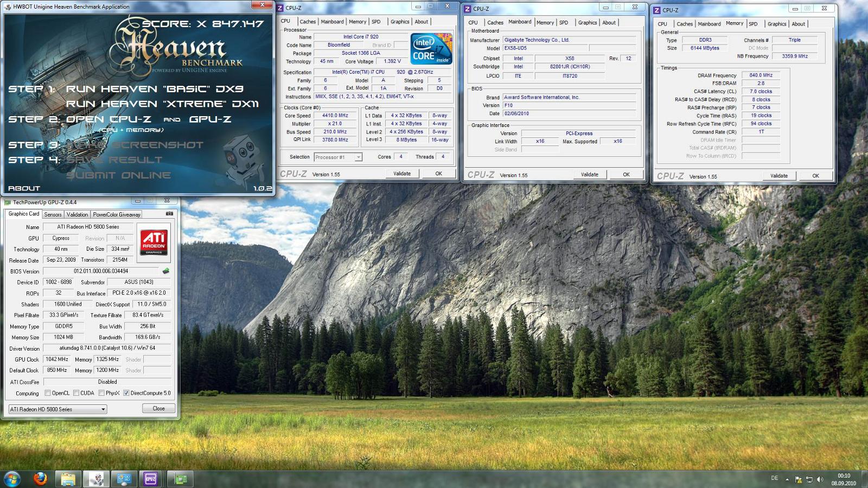Image resolution: width=868 pixels, height=488 pixels.
Task: Click the ATI Radeon logo in GPU-Z
Action: (x=154, y=242)
